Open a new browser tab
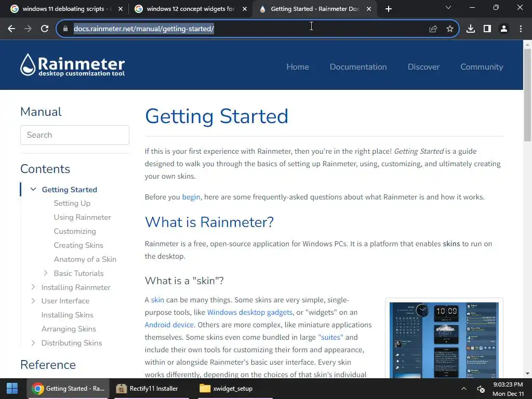The width and height of the screenshot is (532, 399). click(x=389, y=9)
